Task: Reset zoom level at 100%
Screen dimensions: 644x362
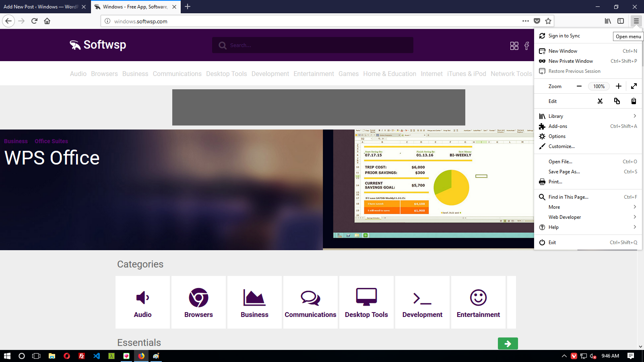Action: (599, 86)
